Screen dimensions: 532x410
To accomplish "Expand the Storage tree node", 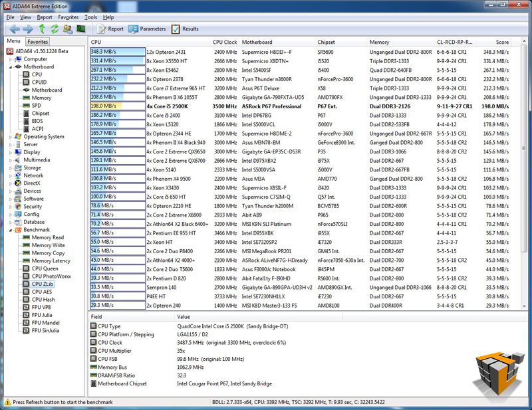I will (11, 168).
